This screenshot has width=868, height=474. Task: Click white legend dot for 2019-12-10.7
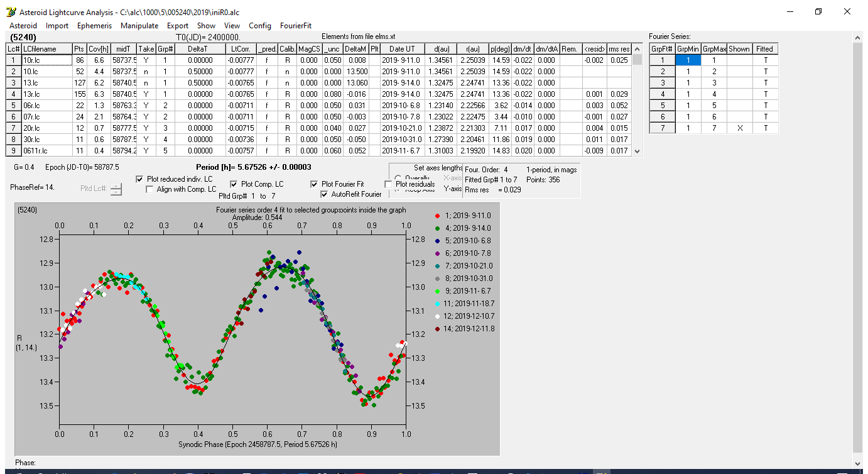click(437, 316)
